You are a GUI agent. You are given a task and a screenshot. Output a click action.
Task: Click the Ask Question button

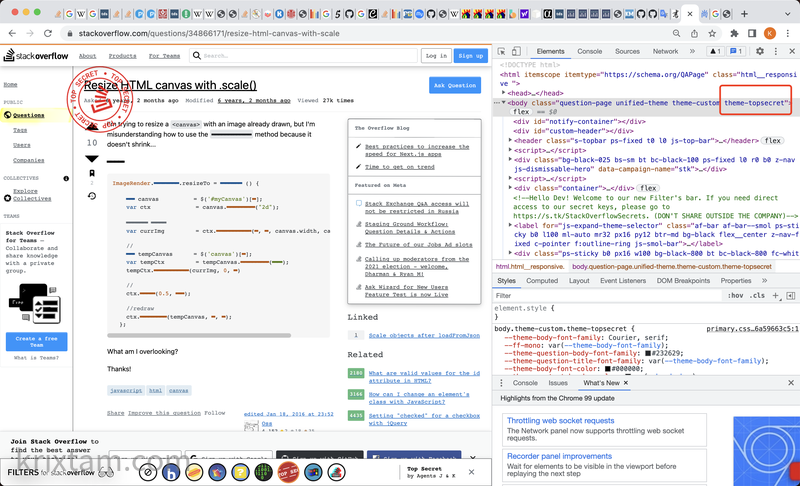click(x=454, y=86)
